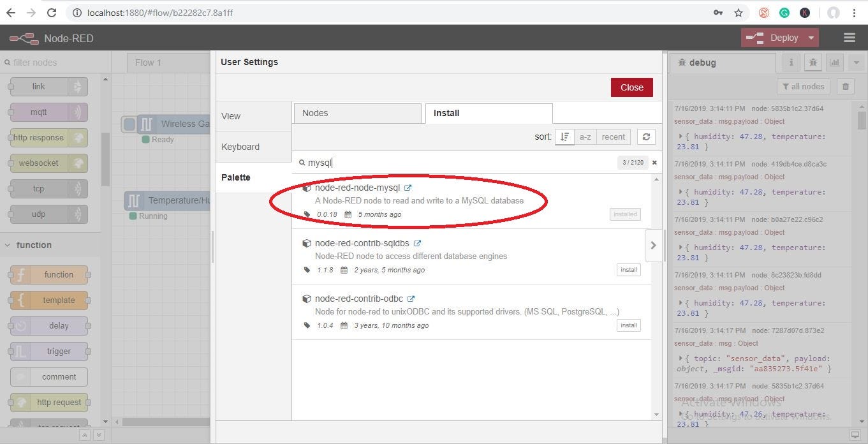The width and height of the screenshot is (868, 444).
Task: Switch to the Install tab
Action: [x=489, y=113]
